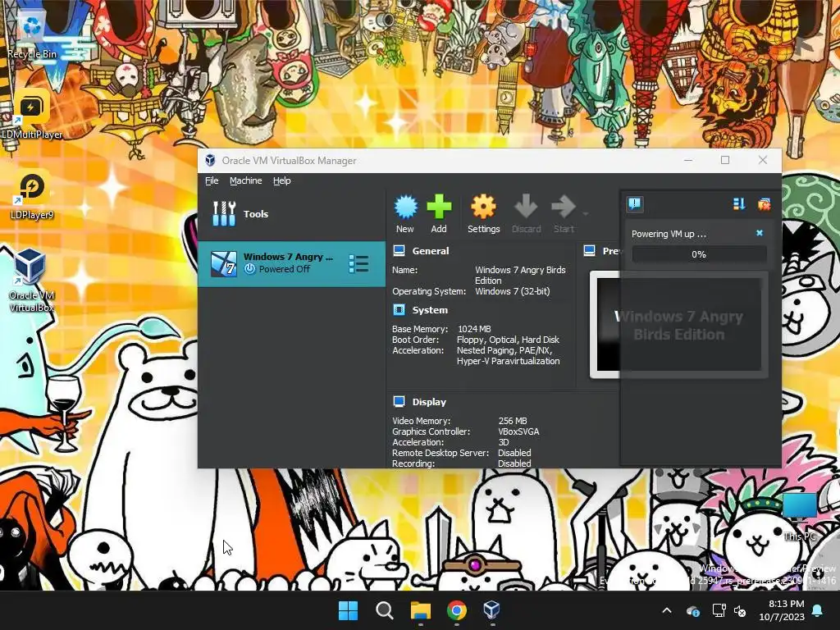
Task: Open the Windows Start menu
Action: [348, 610]
